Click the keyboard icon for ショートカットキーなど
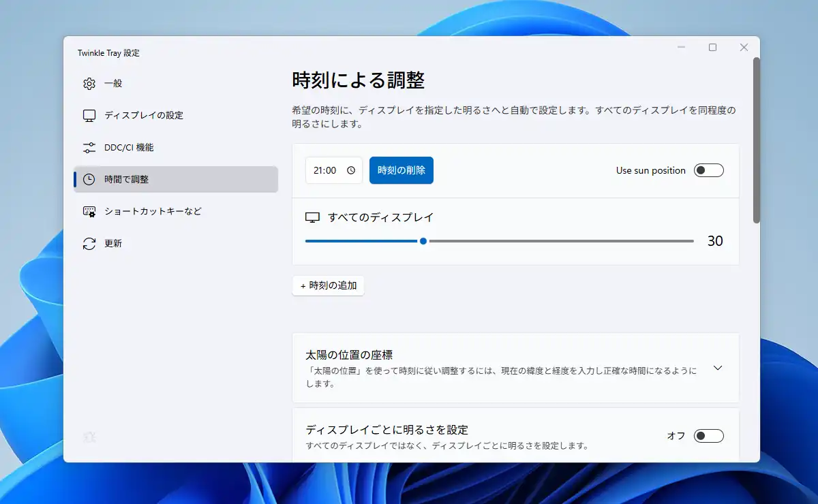The width and height of the screenshot is (818, 504). [x=89, y=212]
